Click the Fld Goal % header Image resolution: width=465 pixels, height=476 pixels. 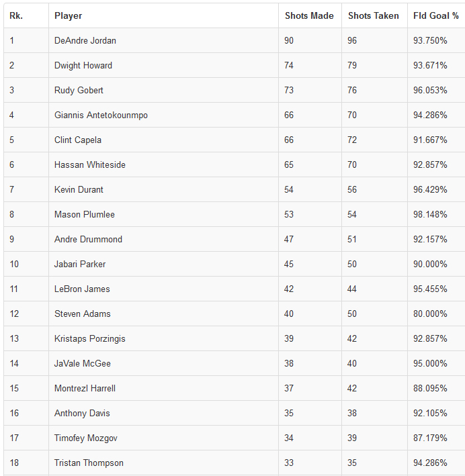tap(436, 15)
